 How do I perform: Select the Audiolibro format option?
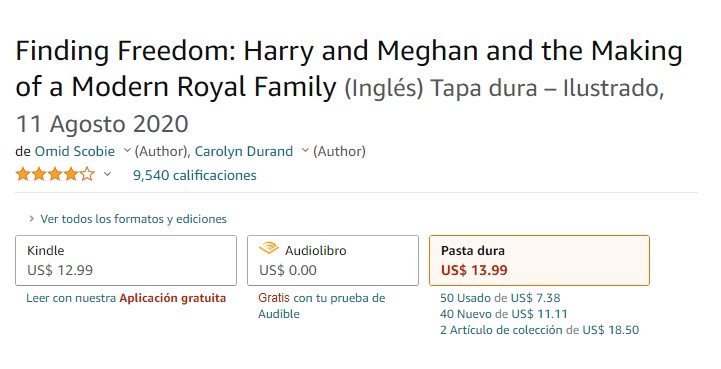[333, 260]
